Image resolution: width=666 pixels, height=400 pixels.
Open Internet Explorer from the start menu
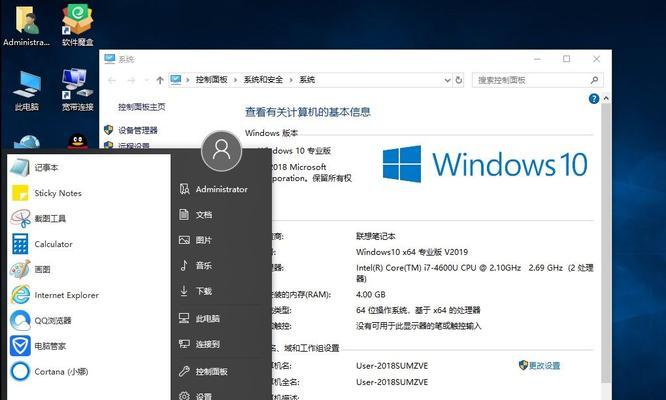88,295
